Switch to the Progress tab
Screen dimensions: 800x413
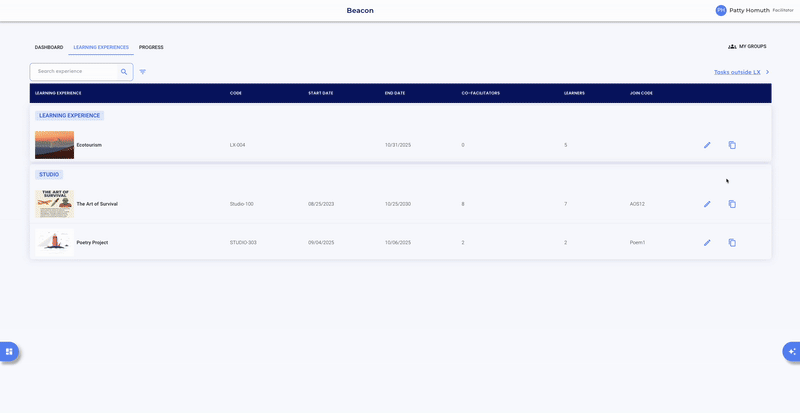[x=151, y=47]
